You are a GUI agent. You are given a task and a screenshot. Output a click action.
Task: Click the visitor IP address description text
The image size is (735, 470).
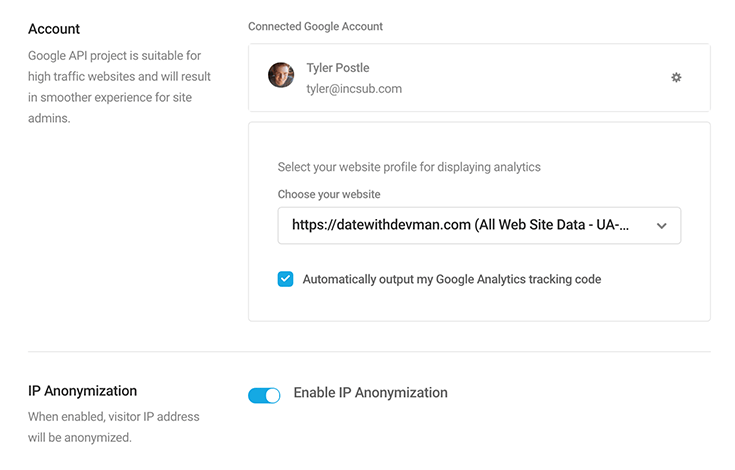[113, 427]
